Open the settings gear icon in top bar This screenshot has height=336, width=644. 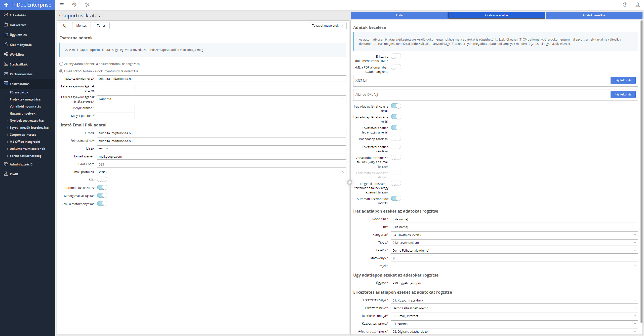click(74, 5)
